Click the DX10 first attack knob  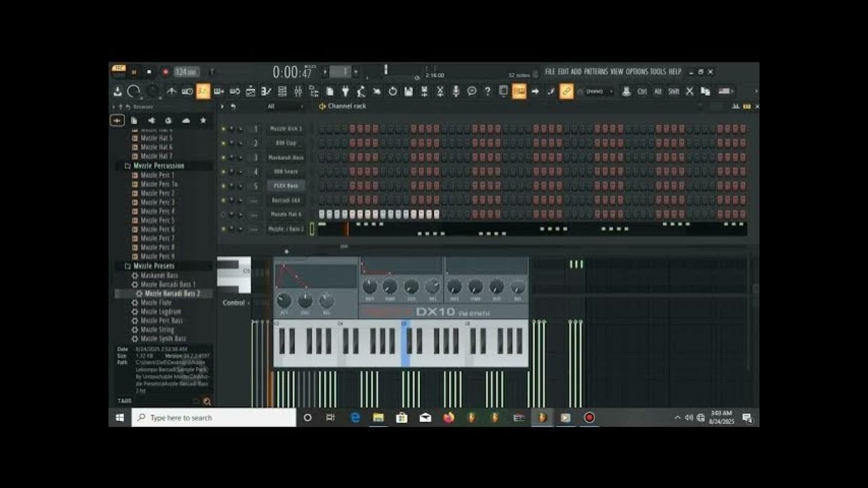(284, 300)
